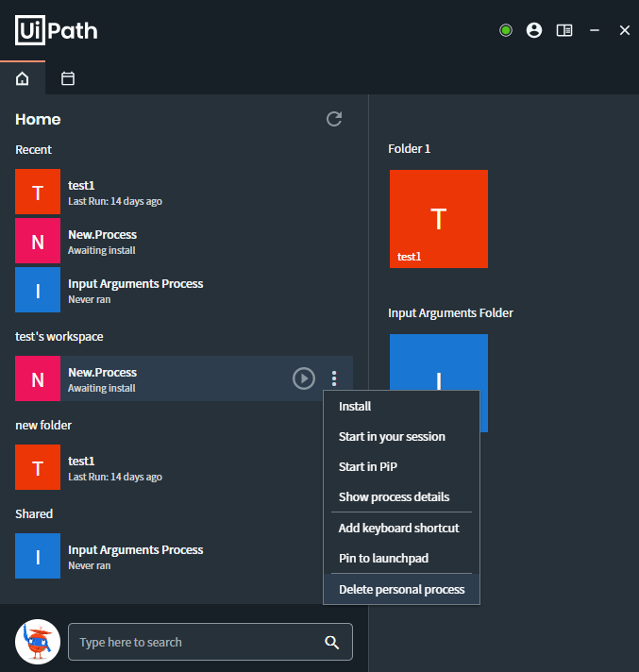Image resolution: width=639 pixels, height=672 pixels.
Task: Click the three-dot menu for New.Process
Action: point(334,378)
